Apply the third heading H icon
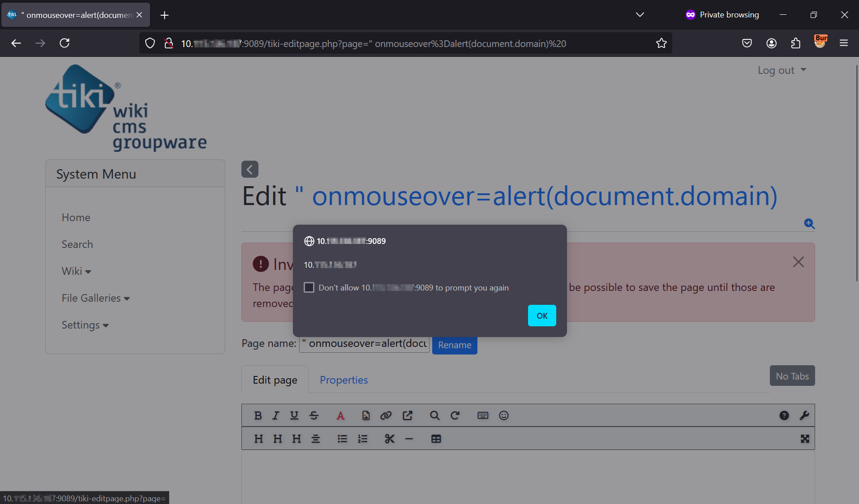The height and width of the screenshot is (504, 859). pos(296,439)
